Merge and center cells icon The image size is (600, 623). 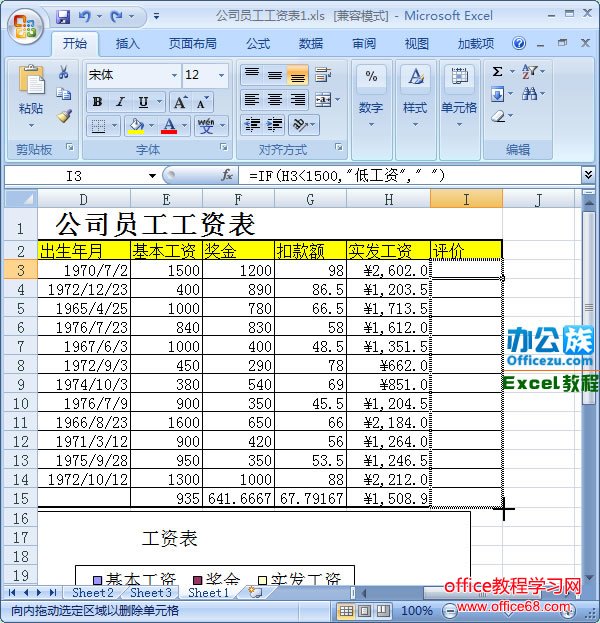323,100
